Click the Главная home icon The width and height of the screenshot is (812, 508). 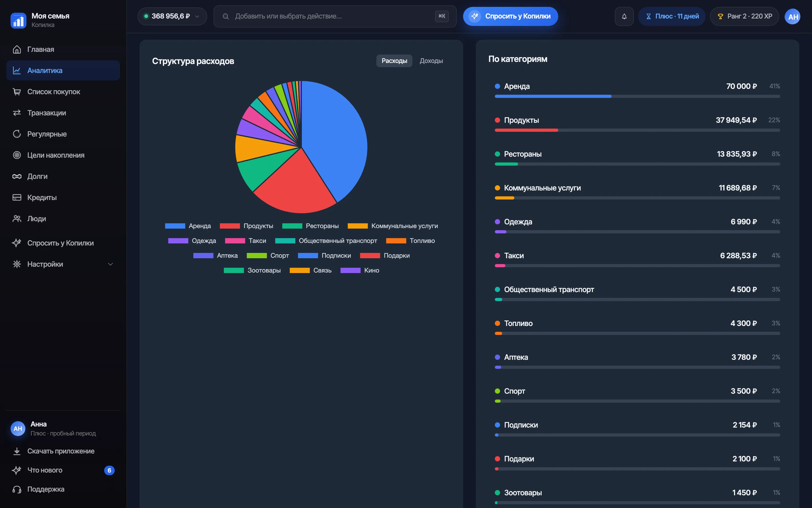(x=17, y=49)
